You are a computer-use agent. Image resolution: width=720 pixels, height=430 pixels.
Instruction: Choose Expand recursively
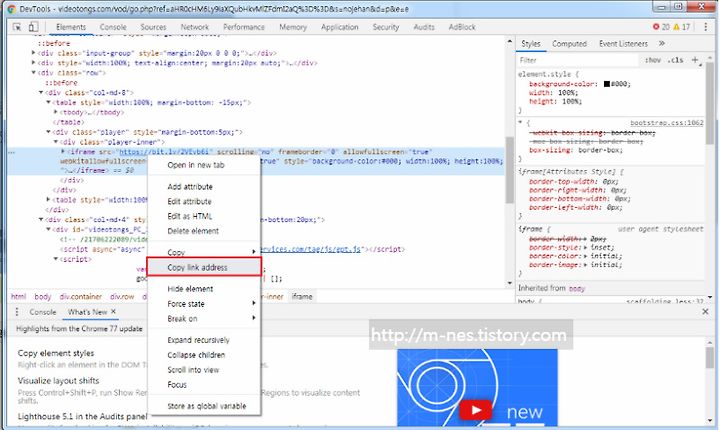click(204, 340)
